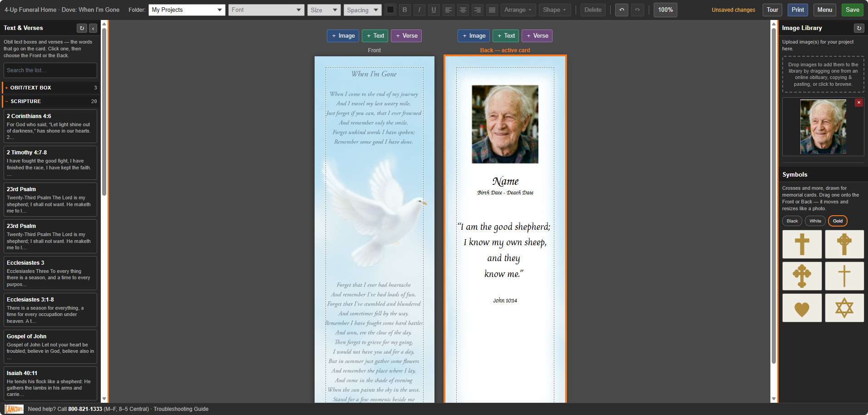Image resolution: width=868 pixels, height=415 pixels.
Task: Open the Arrange menu
Action: click(x=518, y=10)
